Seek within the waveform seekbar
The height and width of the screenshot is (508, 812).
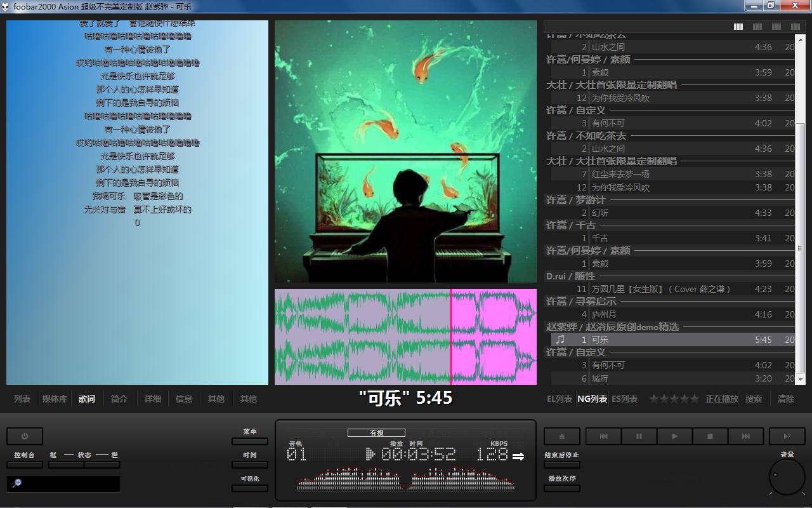point(405,337)
